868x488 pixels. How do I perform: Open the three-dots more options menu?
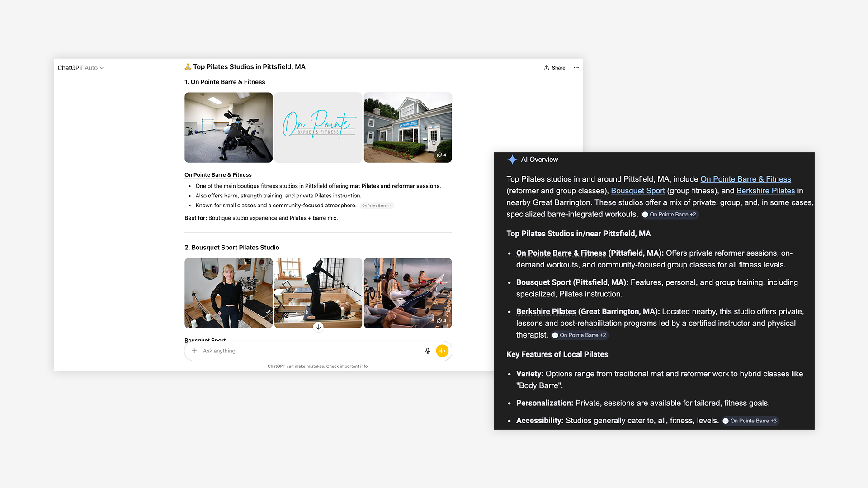point(576,68)
